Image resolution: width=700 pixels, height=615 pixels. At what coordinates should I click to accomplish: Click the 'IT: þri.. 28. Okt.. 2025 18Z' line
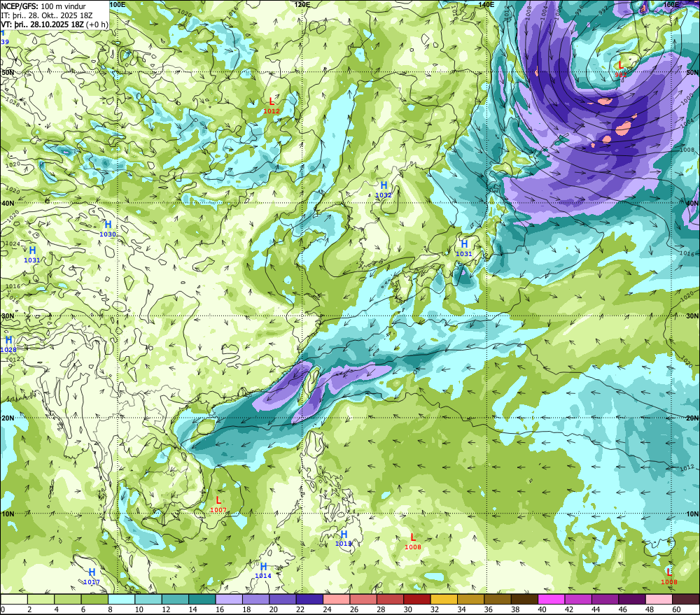pyautogui.click(x=46, y=15)
